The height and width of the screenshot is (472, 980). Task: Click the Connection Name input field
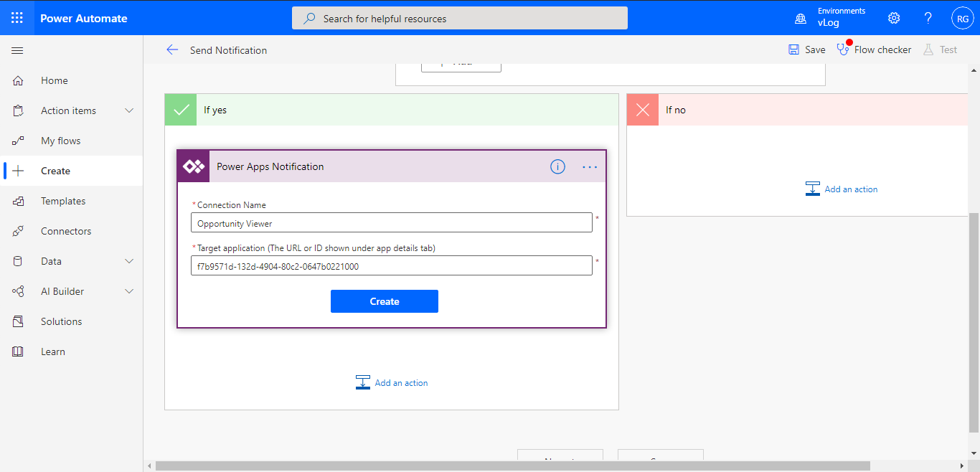tap(392, 223)
